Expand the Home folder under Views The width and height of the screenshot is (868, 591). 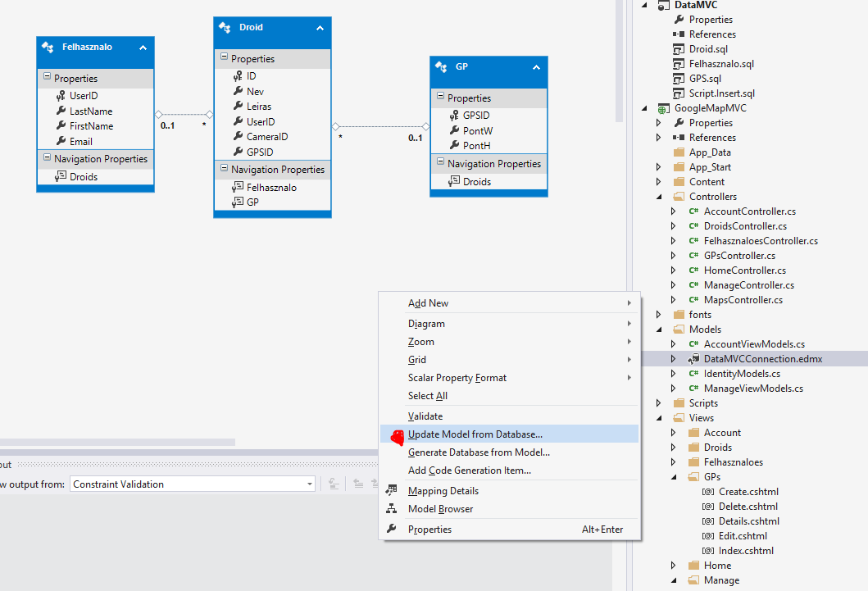(x=673, y=566)
